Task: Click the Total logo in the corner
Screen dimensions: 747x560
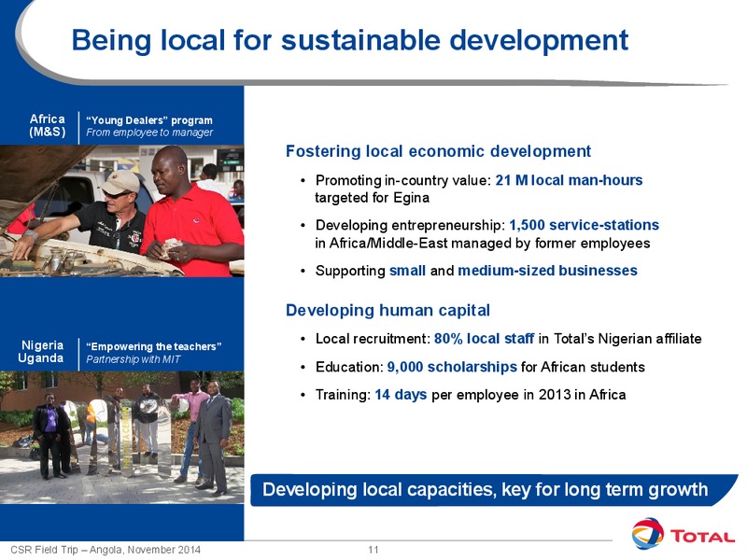Action: click(684, 534)
